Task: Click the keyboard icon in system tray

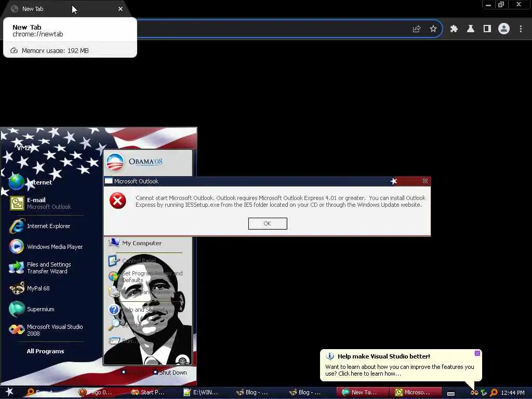Action: [451, 393]
